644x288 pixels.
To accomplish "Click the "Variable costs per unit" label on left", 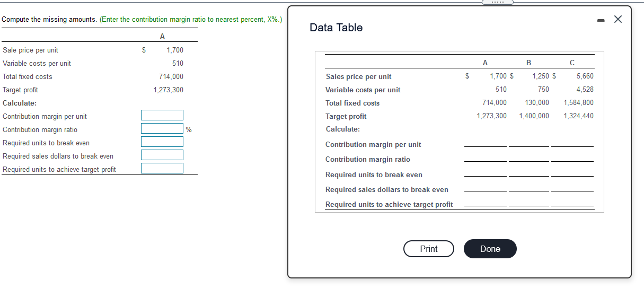I will click(37, 64).
